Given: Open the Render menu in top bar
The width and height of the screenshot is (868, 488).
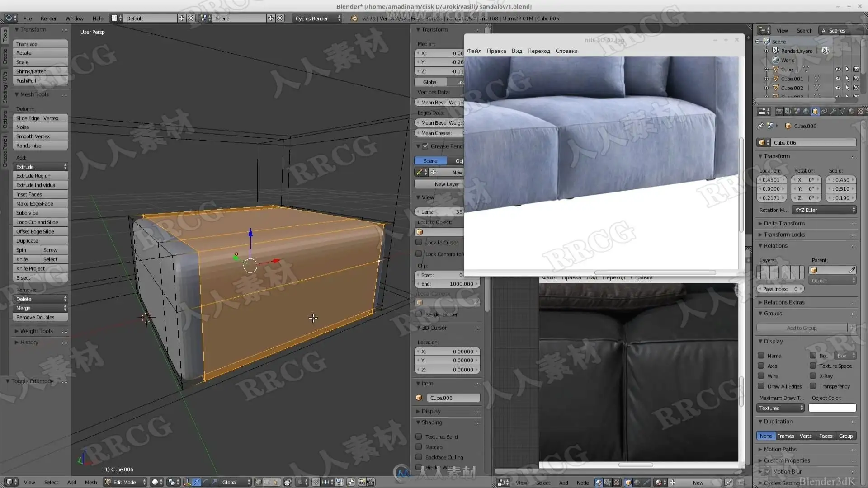Looking at the screenshot, I should tap(48, 19).
